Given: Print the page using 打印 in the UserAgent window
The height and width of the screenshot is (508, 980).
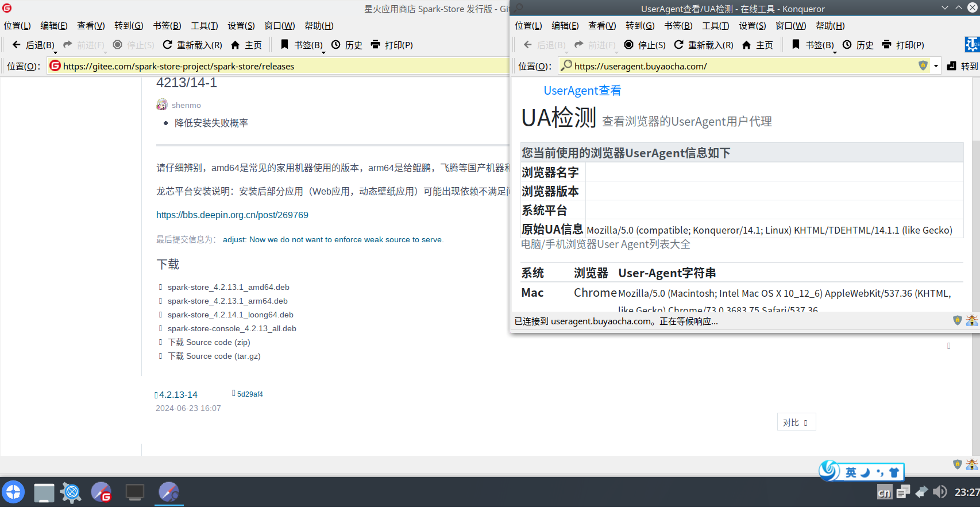Looking at the screenshot, I should click(903, 45).
